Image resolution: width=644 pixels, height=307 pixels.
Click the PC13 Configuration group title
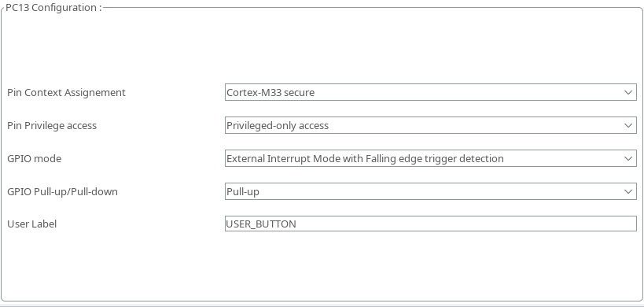[53, 7]
